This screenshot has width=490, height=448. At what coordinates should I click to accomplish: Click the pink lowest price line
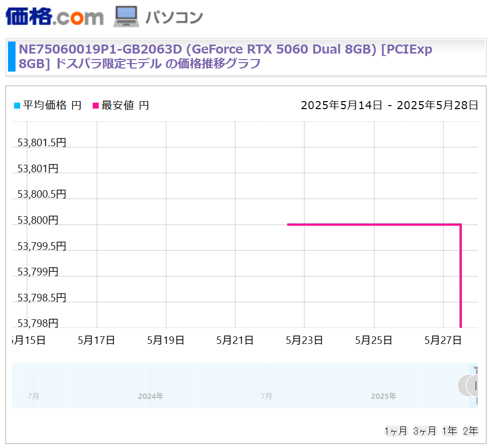[x=374, y=224]
